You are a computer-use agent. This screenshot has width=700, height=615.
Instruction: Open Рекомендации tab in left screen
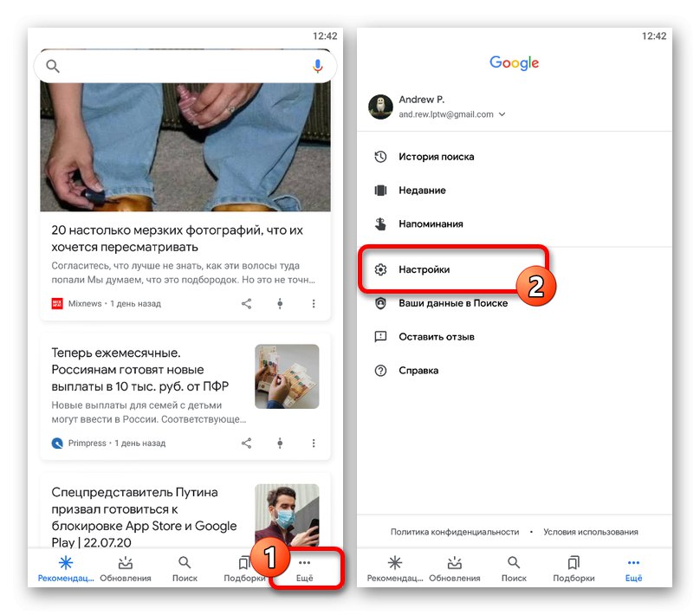[66, 569]
